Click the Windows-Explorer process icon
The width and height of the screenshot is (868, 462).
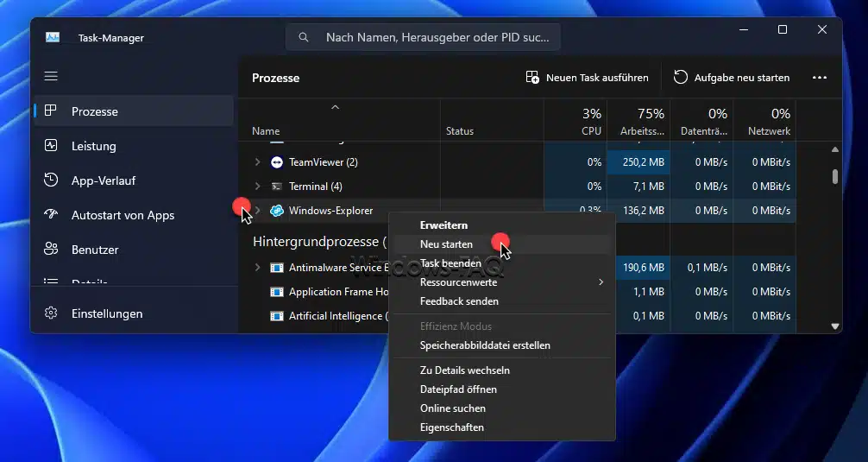[276, 211]
